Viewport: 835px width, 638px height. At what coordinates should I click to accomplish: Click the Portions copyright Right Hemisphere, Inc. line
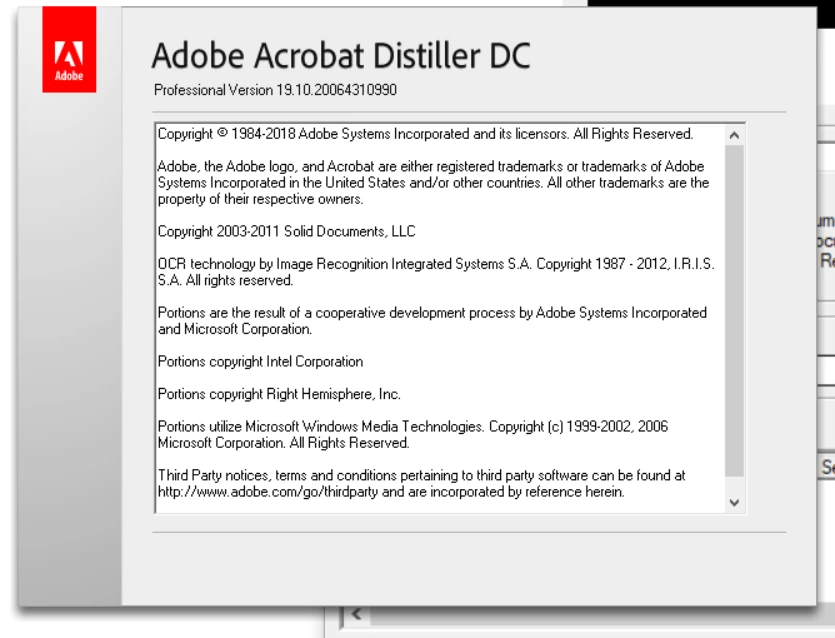click(279, 394)
